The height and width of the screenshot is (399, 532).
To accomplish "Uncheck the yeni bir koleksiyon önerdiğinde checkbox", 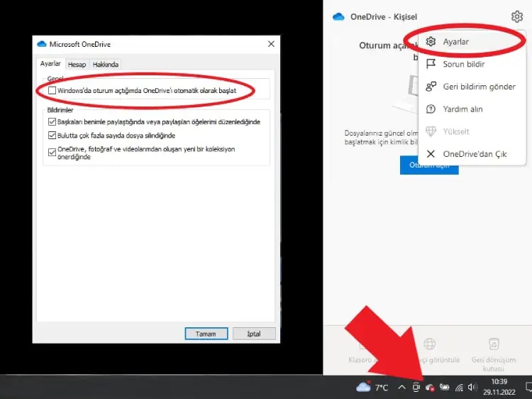I will [x=52, y=152].
